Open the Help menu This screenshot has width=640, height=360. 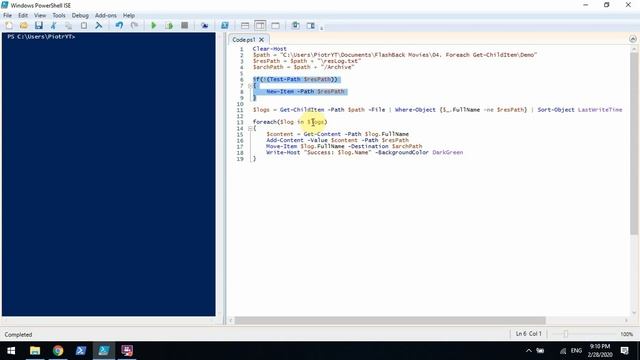click(x=129, y=16)
